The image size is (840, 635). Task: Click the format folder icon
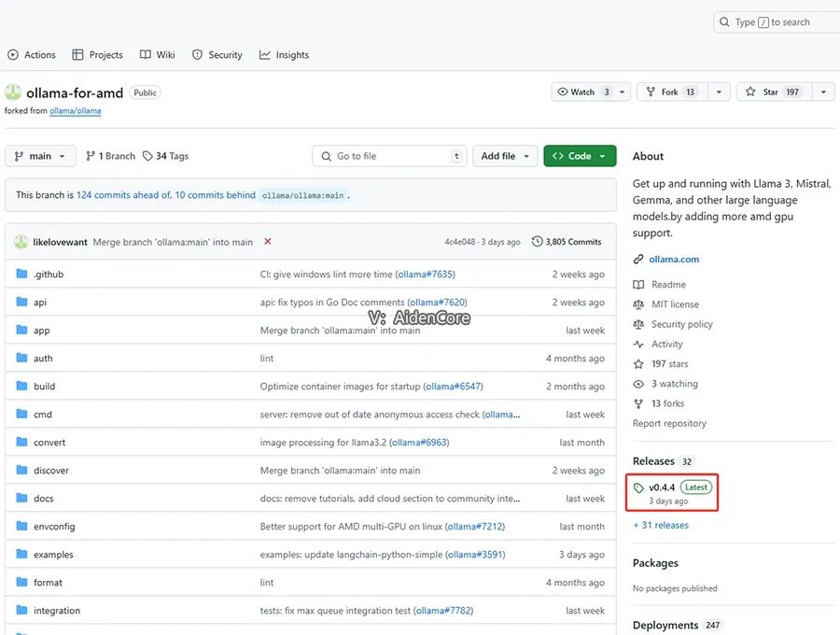[x=21, y=582]
